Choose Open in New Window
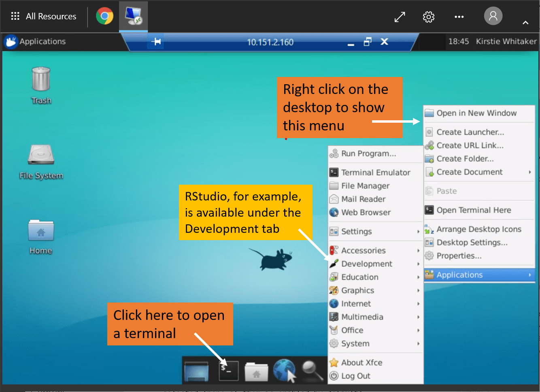 point(479,113)
